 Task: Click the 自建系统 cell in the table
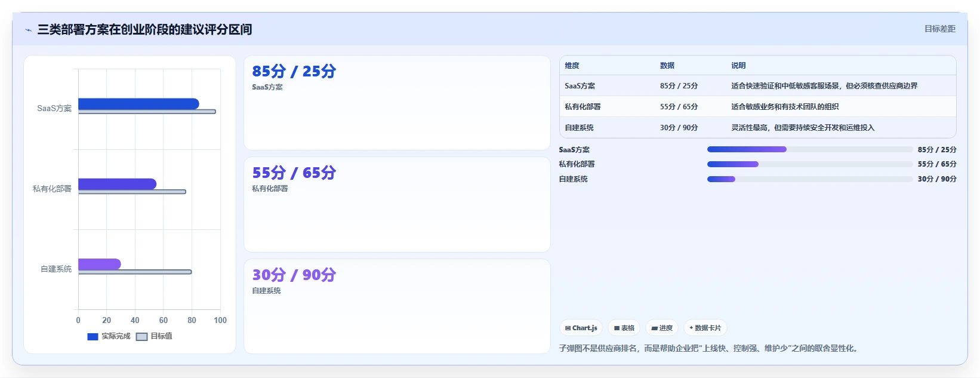[x=579, y=128]
